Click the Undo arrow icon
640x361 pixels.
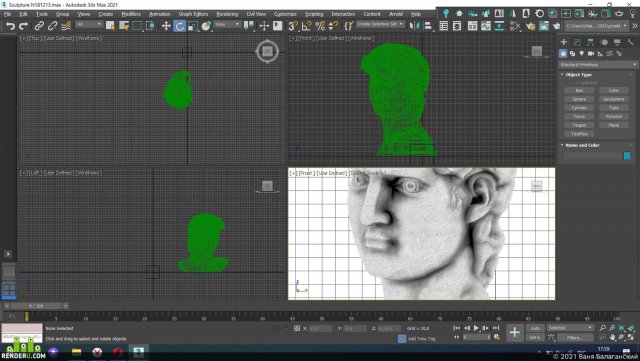[10, 26]
